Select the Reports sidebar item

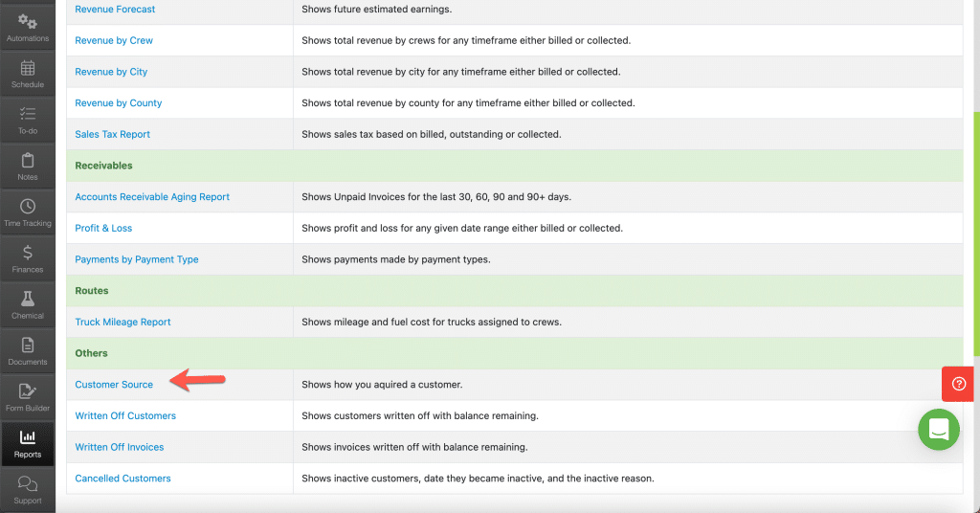(x=28, y=444)
